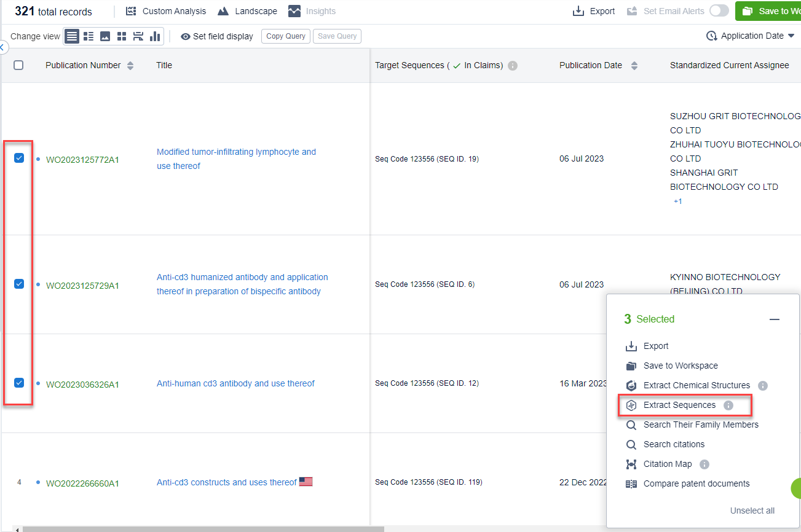Click the info icon next to Target Sequences
Image resolution: width=801 pixels, height=532 pixels.
[x=513, y=66]
